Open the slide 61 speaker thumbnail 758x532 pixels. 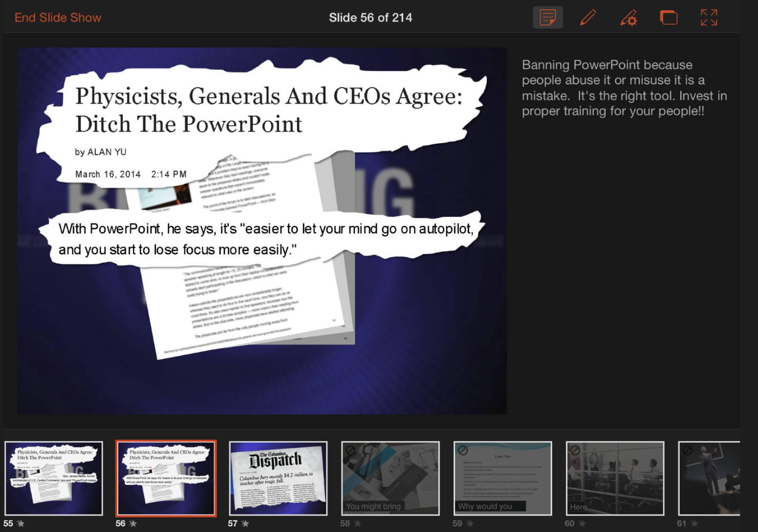point(709,478)
